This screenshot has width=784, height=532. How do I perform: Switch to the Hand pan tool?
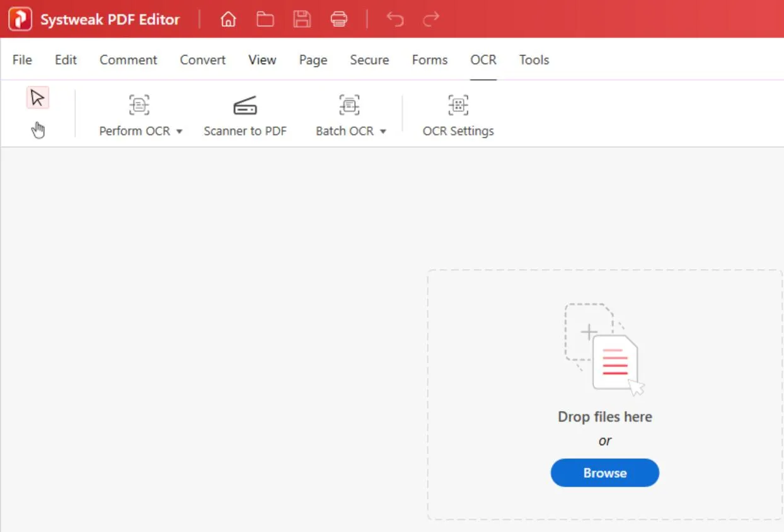[38, 130]
